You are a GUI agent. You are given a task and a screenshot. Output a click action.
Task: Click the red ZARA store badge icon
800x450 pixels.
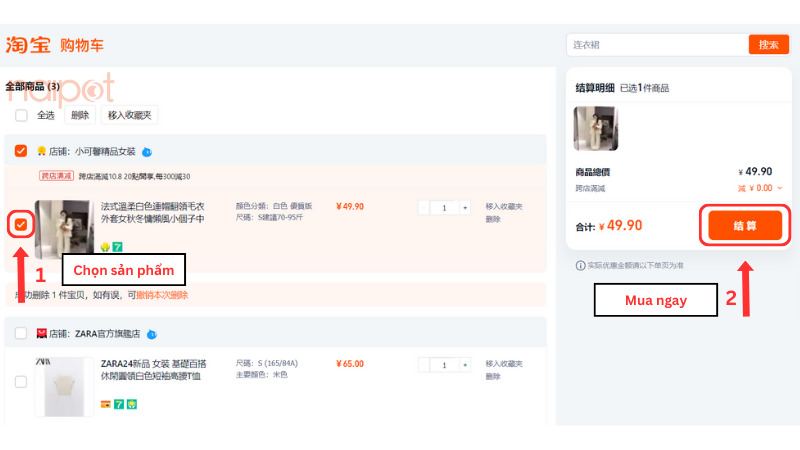[x=41, y=333]
